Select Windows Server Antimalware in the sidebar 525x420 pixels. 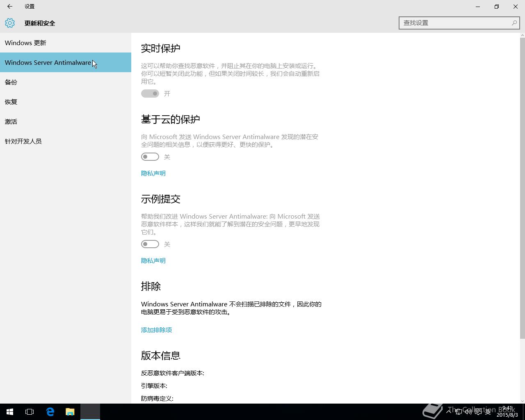66,62
